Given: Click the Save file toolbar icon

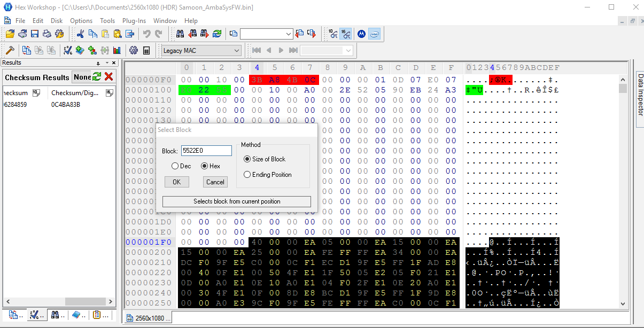Looking at the screenshot, I should [x=35, y=34].
